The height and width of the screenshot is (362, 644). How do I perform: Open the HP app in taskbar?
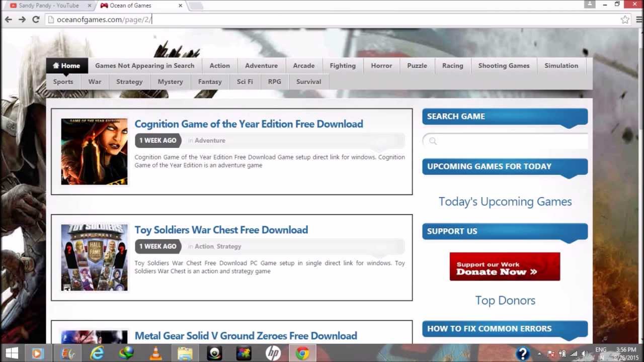click(x=273, y=353)
